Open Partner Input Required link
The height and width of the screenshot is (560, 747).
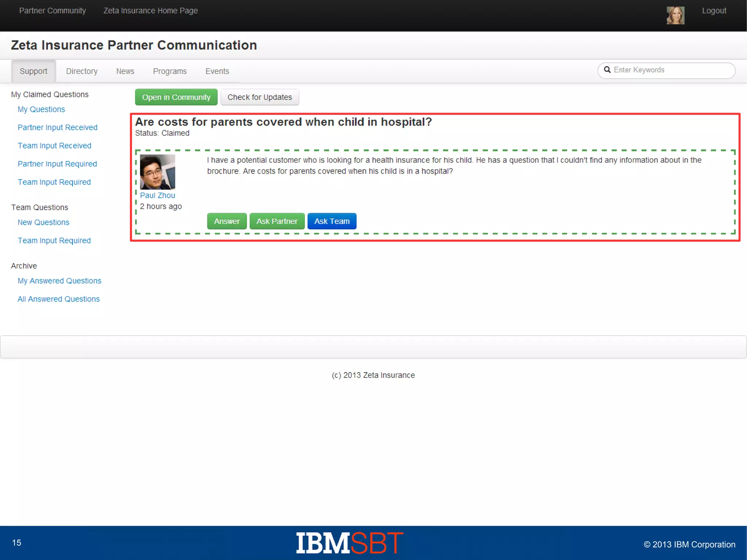[x=57, y=164]
